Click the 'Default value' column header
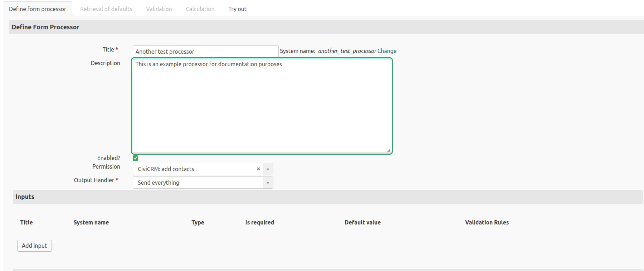 362,222
